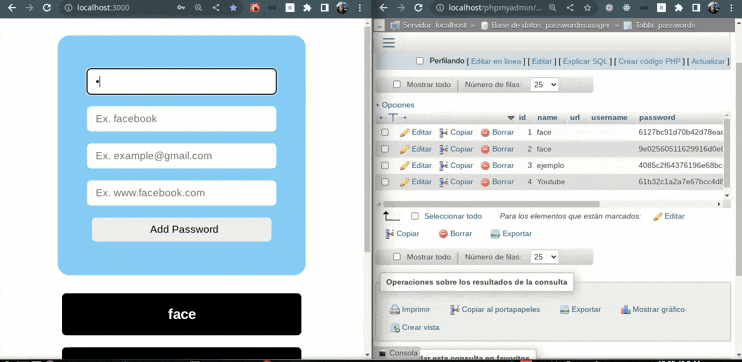This screenshot has height=362, width=742.
Task: Share the localhost:3000 page
Action: (x=216, y=8)
